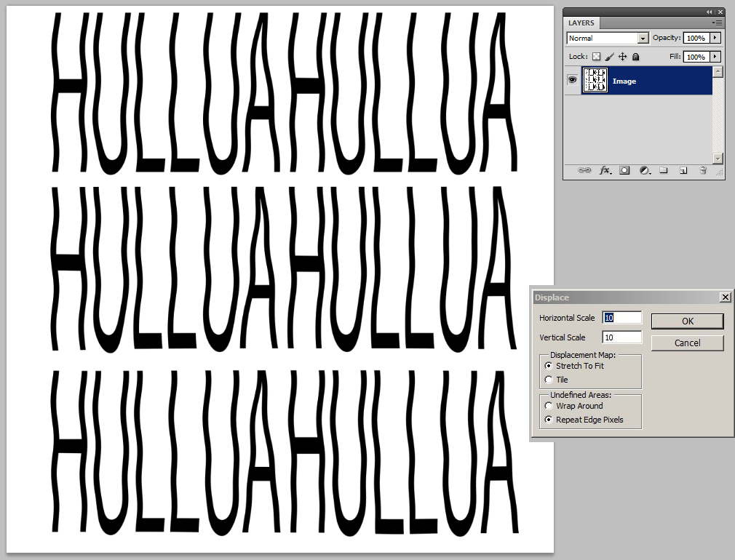
Task: Click the delete layer trash icon
Action: [x=703, y=170]
